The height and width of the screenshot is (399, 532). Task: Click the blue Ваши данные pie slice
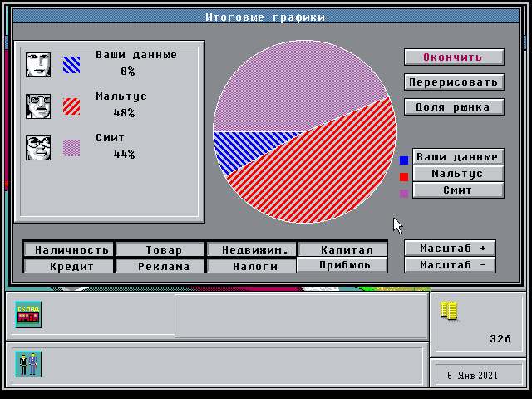244,148
